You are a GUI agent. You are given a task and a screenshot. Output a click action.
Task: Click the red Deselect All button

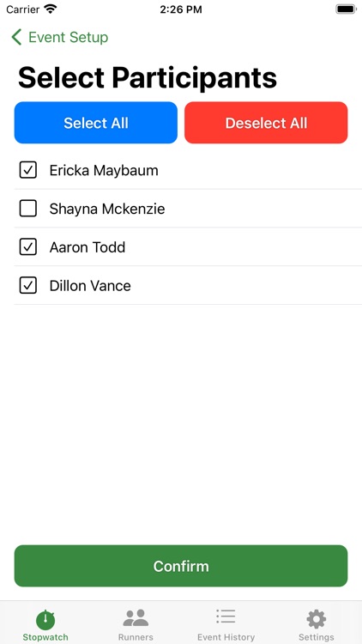[266, 123]
